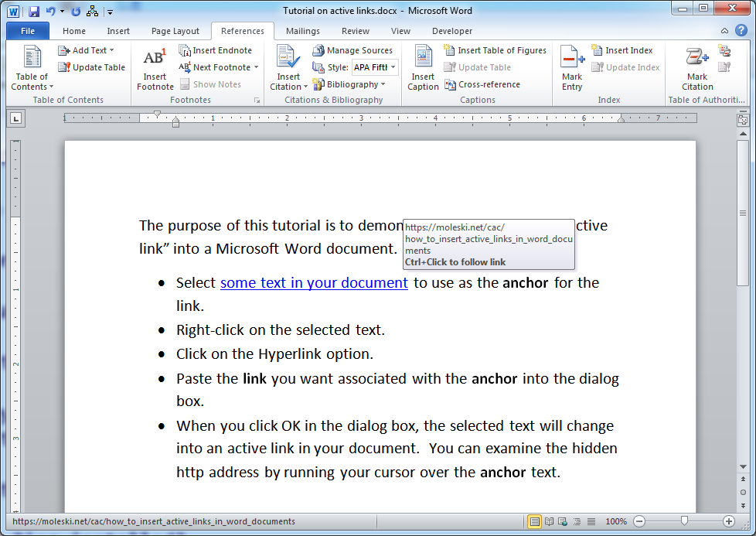Viewport: 756px width, 536px height.
Task: Expand the Bibliography dropdown
Action: coord(383,84)
